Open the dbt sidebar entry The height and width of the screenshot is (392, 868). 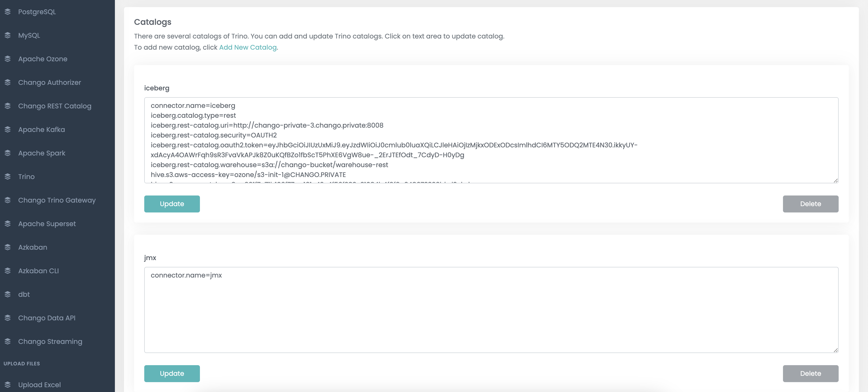pyautogui.click(x=24, y=295)
